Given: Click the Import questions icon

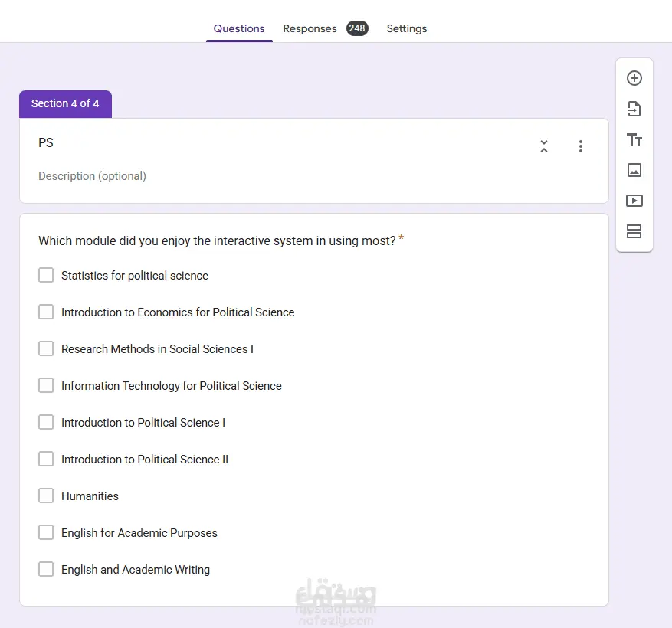Looking at the screenshot, I should pos(634,109).
